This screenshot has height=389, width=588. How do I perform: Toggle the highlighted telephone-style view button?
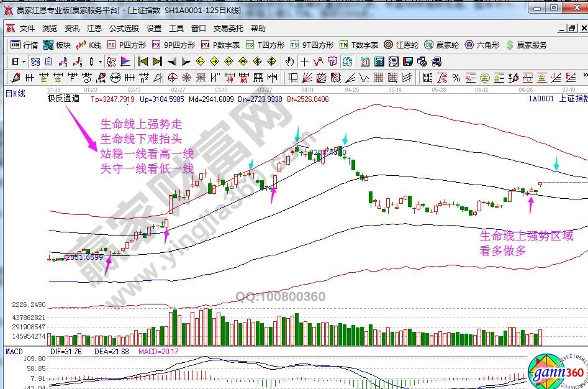point(35,62)
